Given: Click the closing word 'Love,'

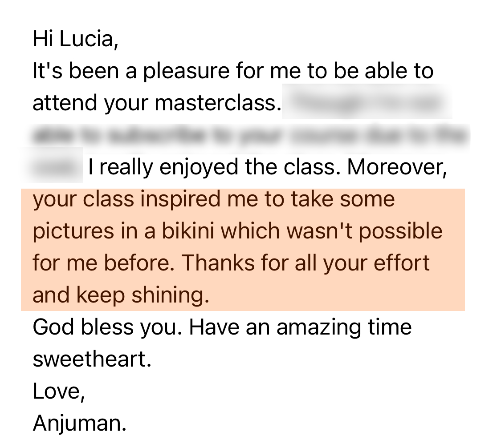Looking at the screenshot, I should [59, 391].
